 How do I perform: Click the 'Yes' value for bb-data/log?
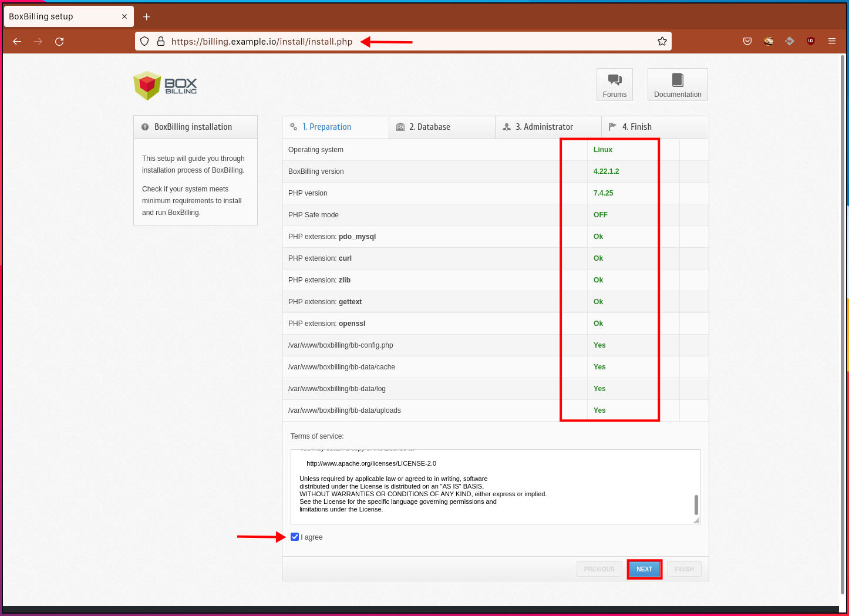coord(599,389)
